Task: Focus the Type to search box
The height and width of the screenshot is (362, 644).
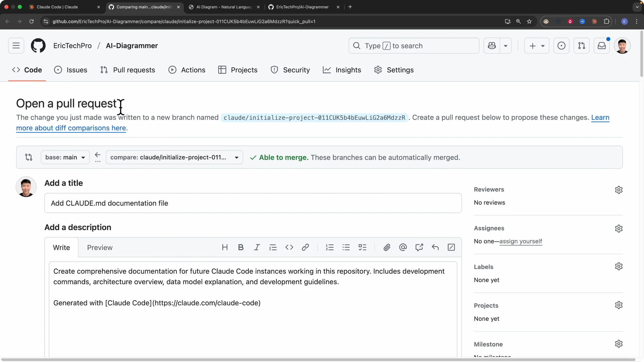Action: 414,46
